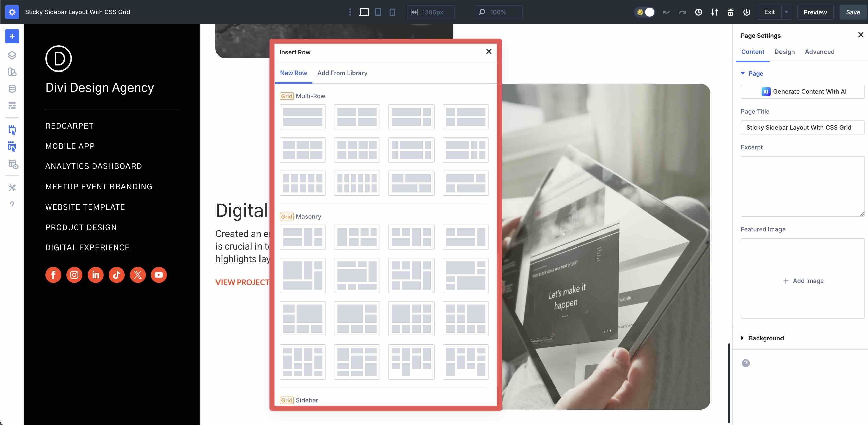This screenshot has height=425, width=868.
Task: Toggle the light/dark interface mode switch
Action: coord(645,12)
